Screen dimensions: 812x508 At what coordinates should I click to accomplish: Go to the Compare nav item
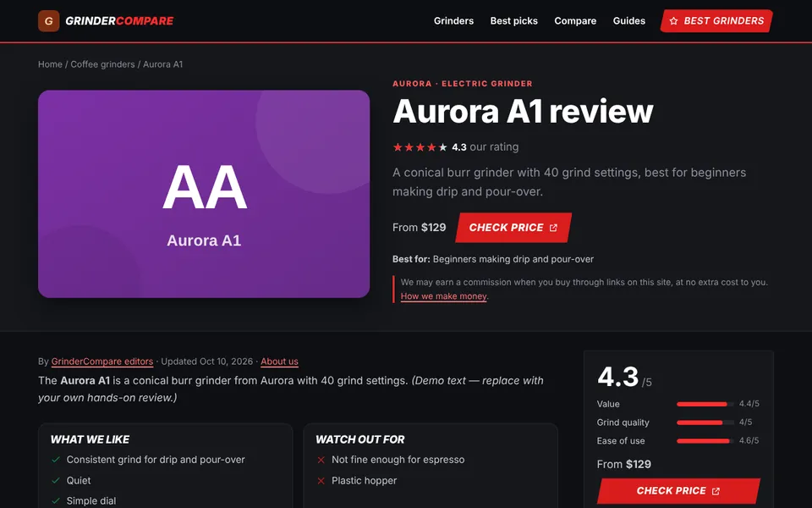575,21
